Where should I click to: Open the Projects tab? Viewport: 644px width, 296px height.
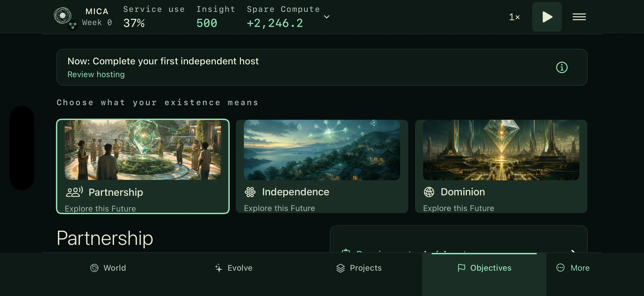359,268
